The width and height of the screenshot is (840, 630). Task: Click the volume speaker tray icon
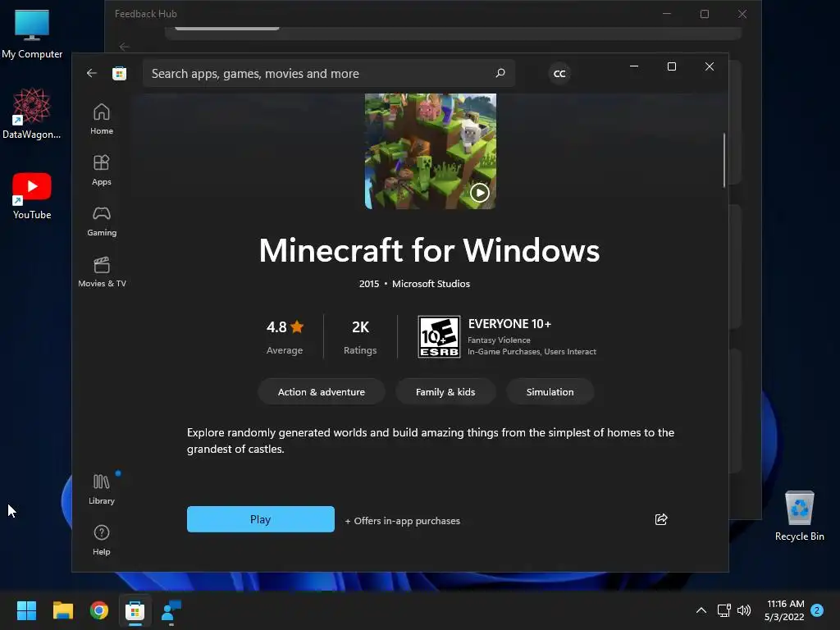744,610
